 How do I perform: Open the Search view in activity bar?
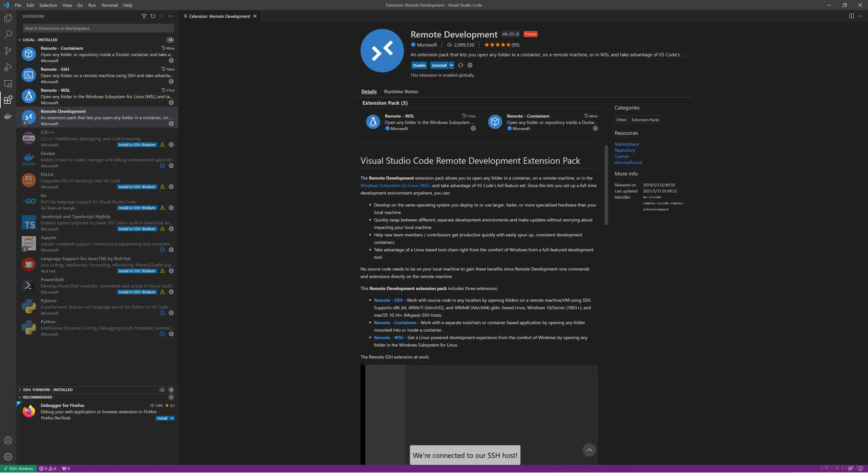click(8, 34)
